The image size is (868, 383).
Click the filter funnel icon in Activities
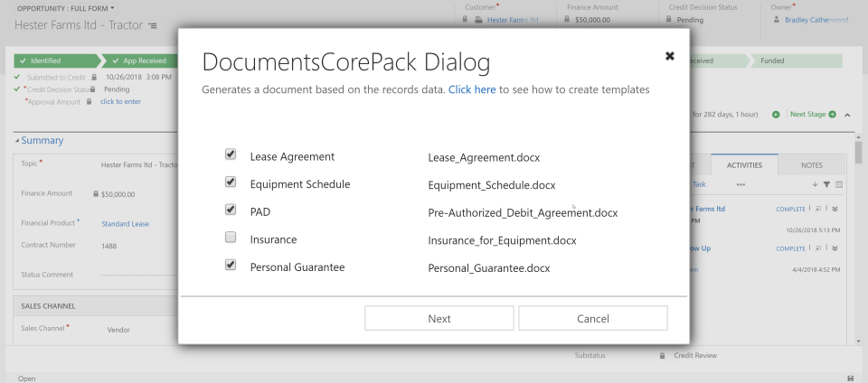tap(826, 184)
